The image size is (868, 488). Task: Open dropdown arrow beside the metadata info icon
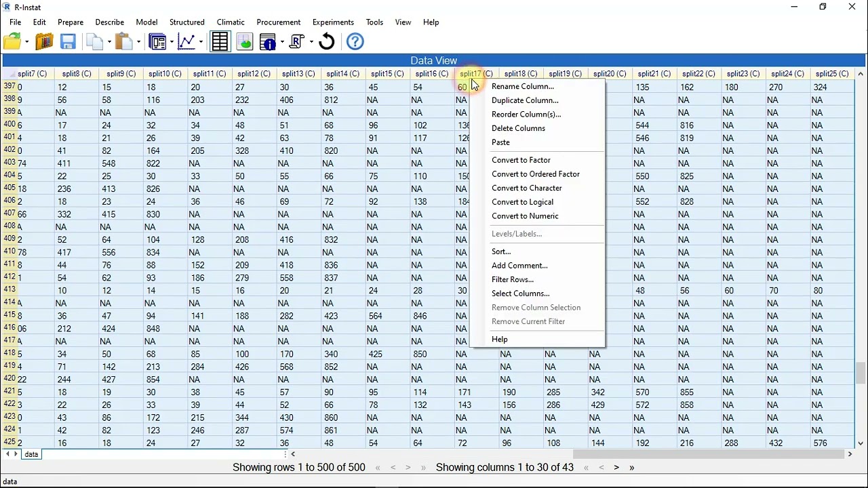point(281,43)
